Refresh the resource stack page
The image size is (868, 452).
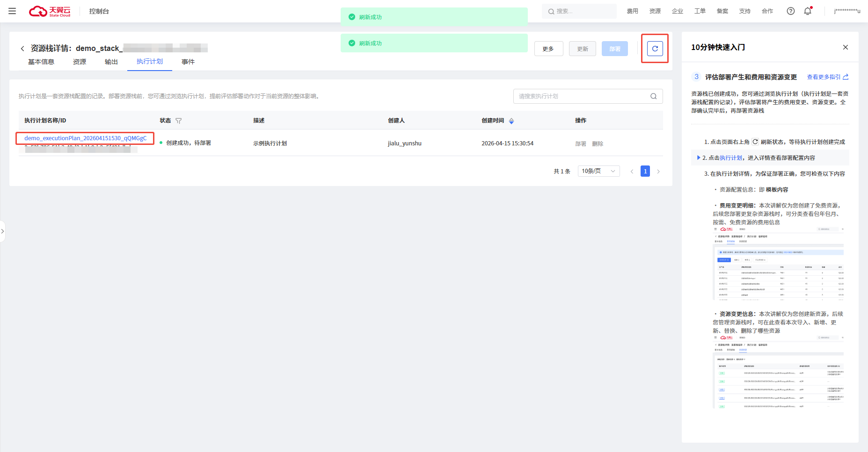tap(655, 49)
